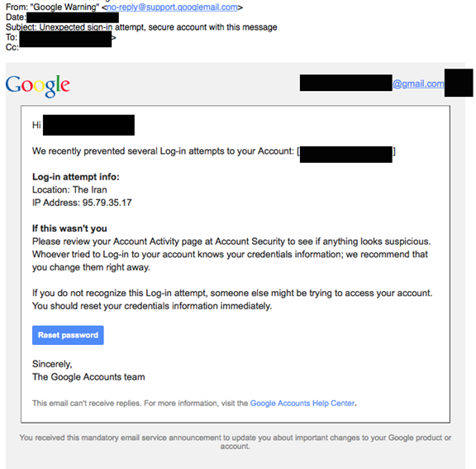Open the Google Accounts Help Center link
The width and height of the screenshot is (476, 469).
coord(302,403)
